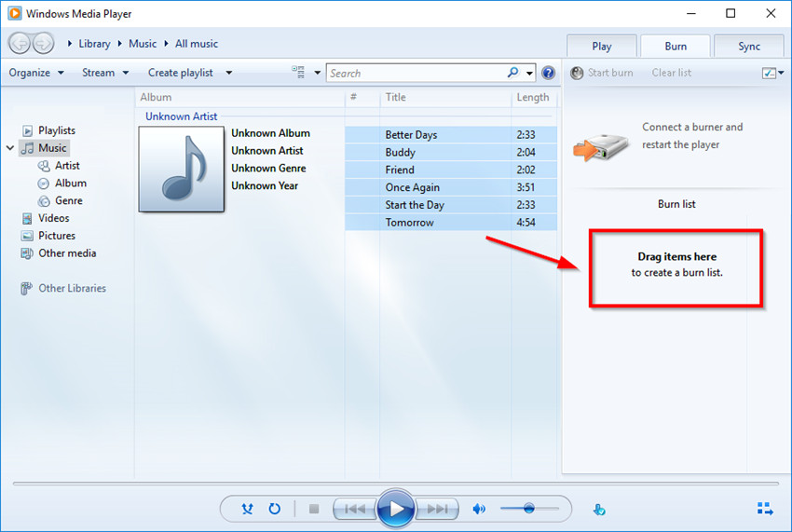Click the Stop playback button
The height and width of the screenshot is (532, 792).
pyautogui.click(x=314, y=509)
